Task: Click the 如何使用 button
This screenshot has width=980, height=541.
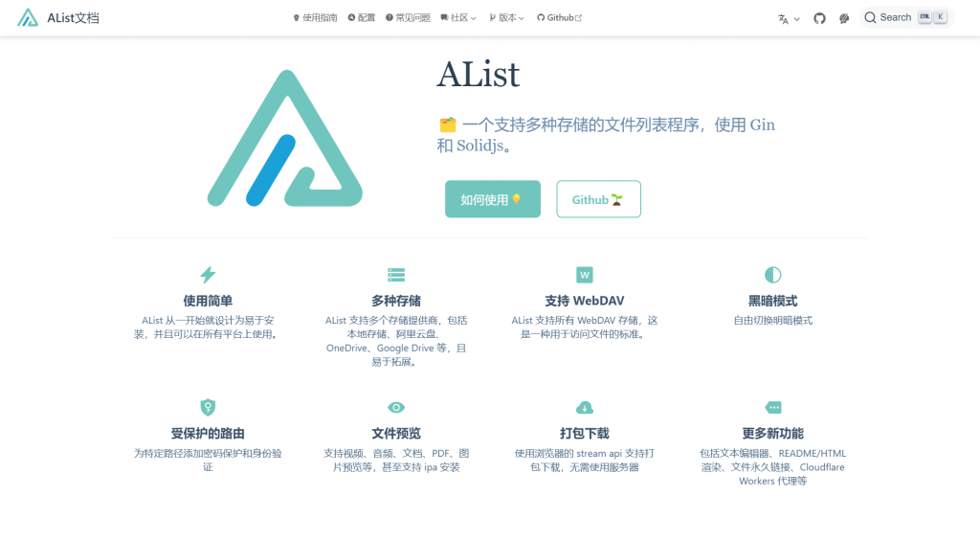Action: pos(493,199)
